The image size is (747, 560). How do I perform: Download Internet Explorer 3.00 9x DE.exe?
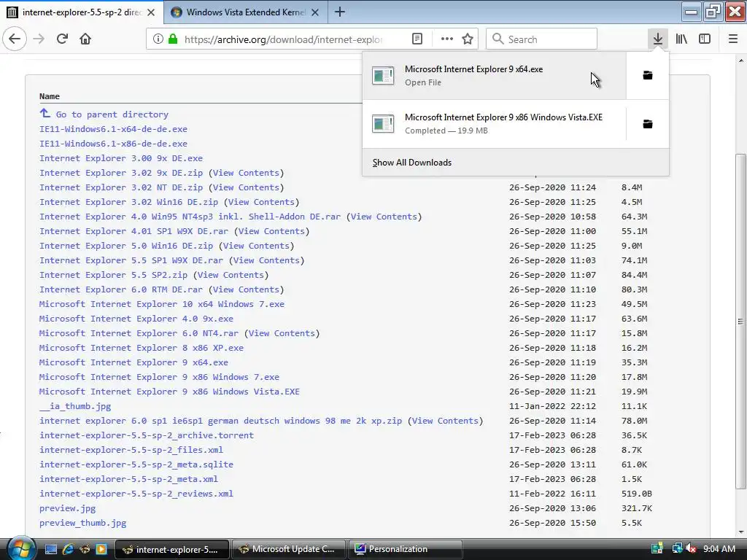pyautogui.click(x=121, y=158)
